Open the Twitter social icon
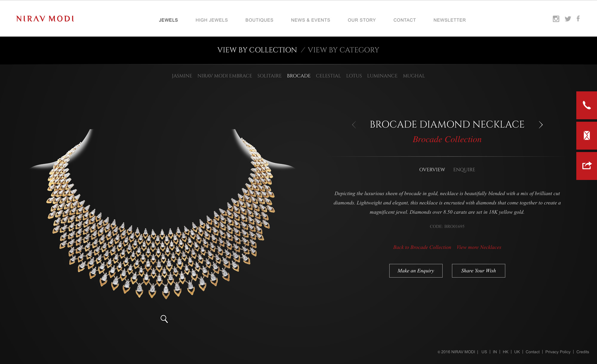This screenshot has height=364, width=597. (x=568, y=19)
